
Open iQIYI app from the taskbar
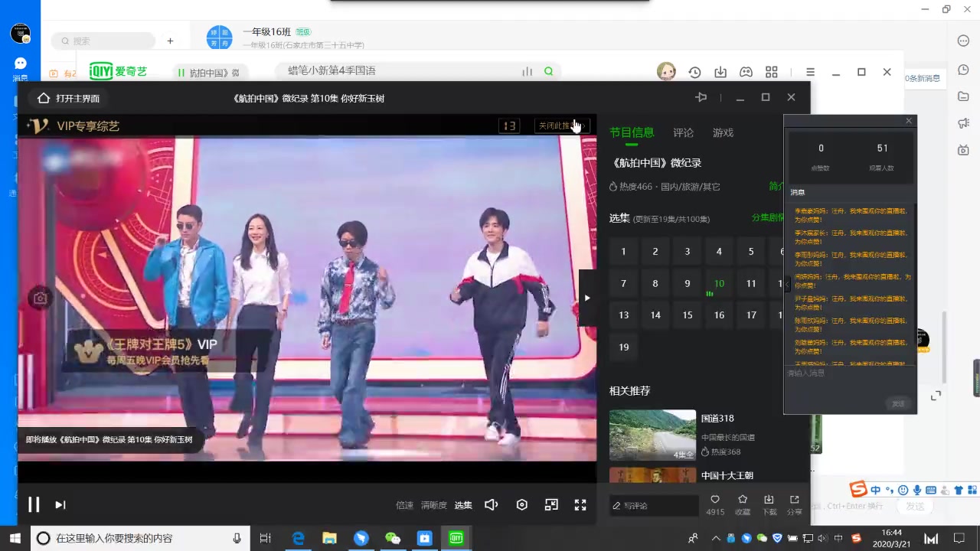coord(456,538)
